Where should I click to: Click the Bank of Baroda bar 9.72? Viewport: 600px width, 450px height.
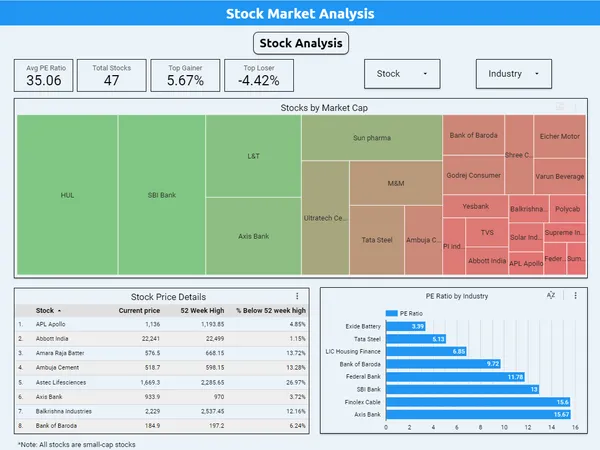point(443,364)
